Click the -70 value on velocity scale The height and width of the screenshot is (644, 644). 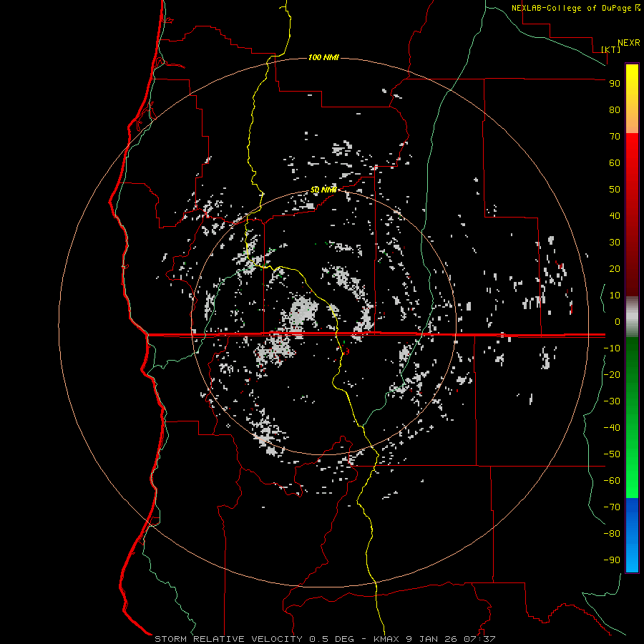(612, 507)
